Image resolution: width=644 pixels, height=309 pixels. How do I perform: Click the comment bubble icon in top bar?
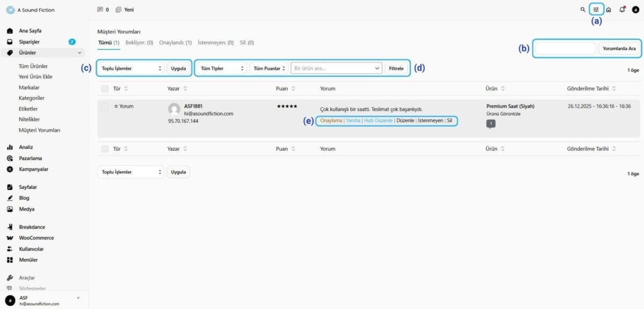[100, 10]
